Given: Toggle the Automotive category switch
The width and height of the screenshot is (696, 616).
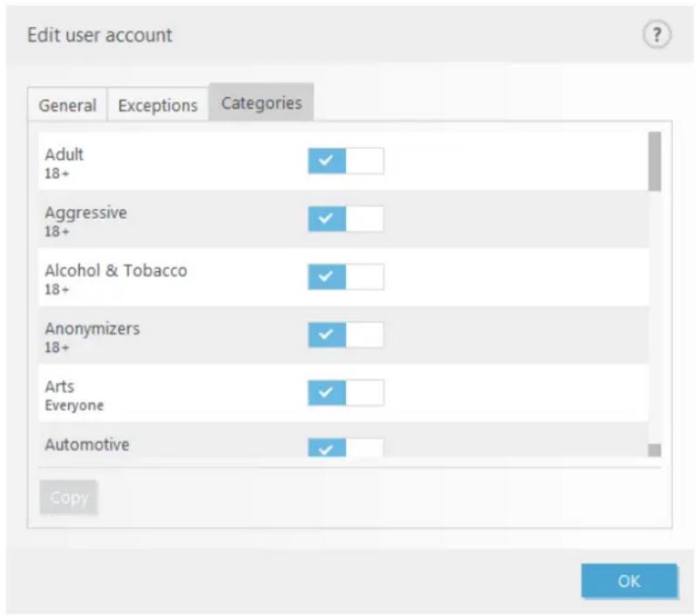Looking at the screenshot, I should click(346, 447).
